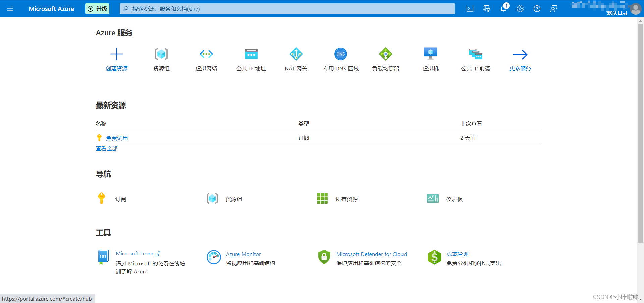Open the 负载均衡器 service icon
Screen dimensions: 644x303
[x=386, y=54]
